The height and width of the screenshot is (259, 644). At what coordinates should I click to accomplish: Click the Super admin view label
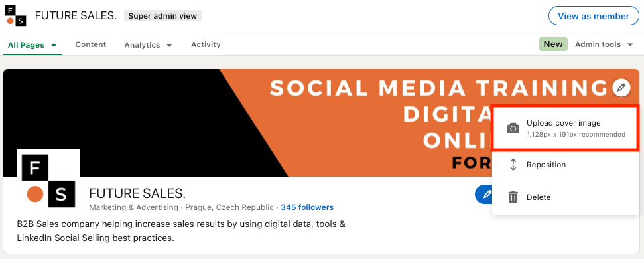click(x=162, y=16)
